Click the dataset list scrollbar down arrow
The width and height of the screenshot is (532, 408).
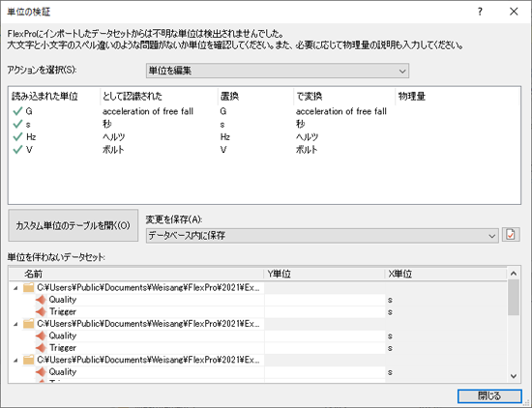(514, 376)
